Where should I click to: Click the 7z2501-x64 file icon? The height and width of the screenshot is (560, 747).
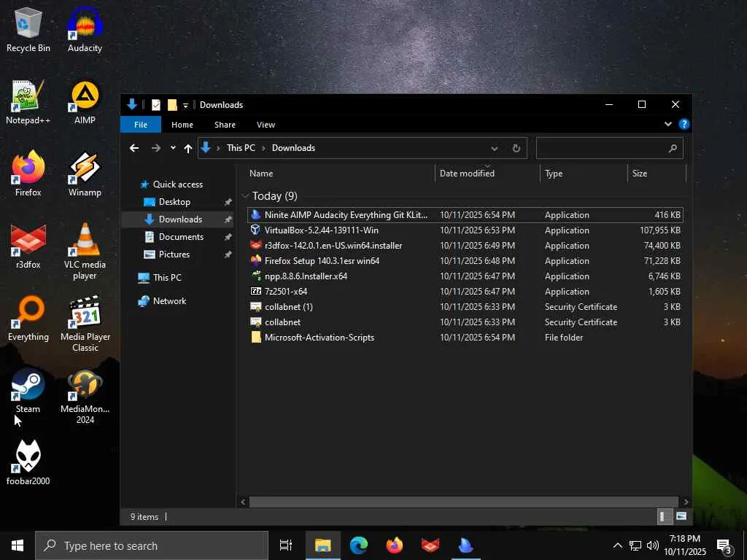[256, 291]
